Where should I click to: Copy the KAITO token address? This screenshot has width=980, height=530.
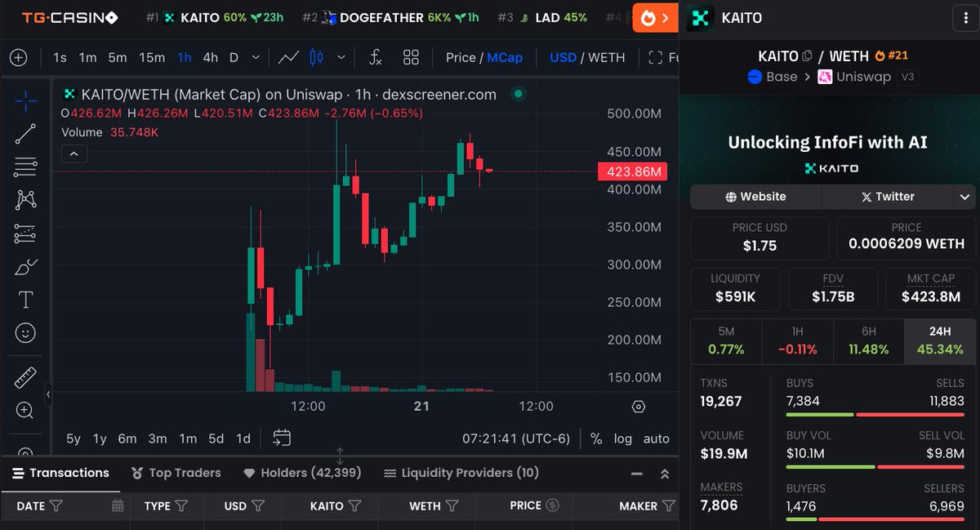coord(807,56)
